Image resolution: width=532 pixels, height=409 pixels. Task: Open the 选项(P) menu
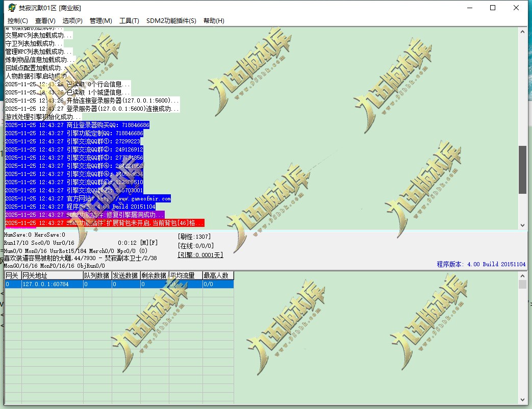72,21
